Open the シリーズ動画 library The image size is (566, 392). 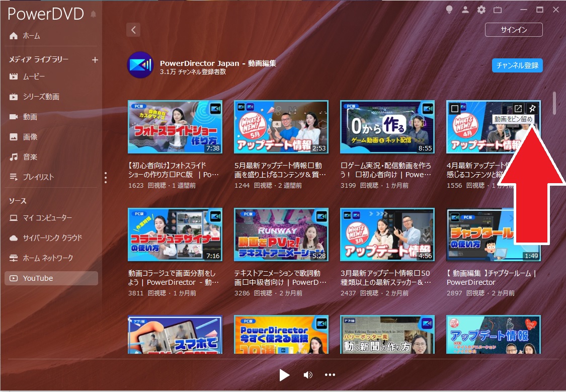(x=34, y=97)
